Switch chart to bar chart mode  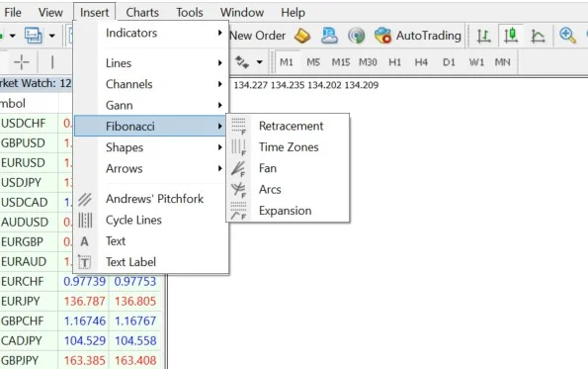pyautogui.click(x=484, y=36)
